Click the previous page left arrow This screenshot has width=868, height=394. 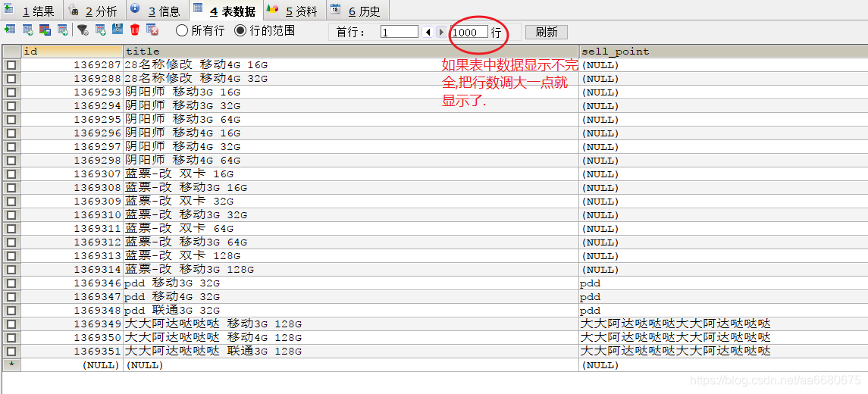(428, 32)
